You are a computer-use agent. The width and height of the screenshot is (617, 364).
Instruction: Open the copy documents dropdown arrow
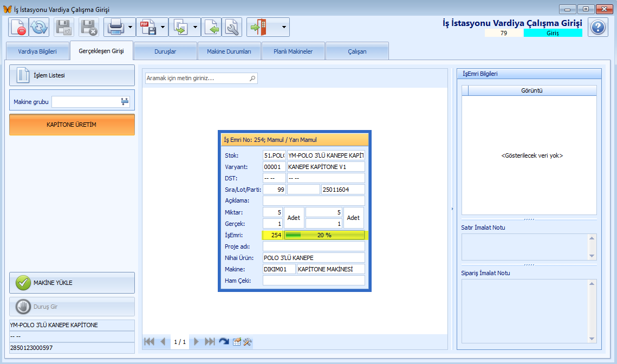pyautogui.click(x=195, y=28)
